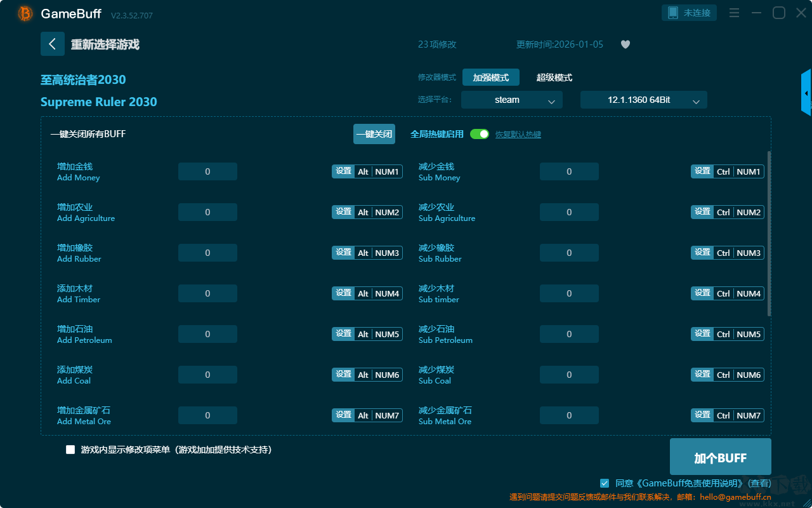The width and height of the screenshot is (812, 508).
Task: Click the Add Money value field
Action: coord(207,171)
